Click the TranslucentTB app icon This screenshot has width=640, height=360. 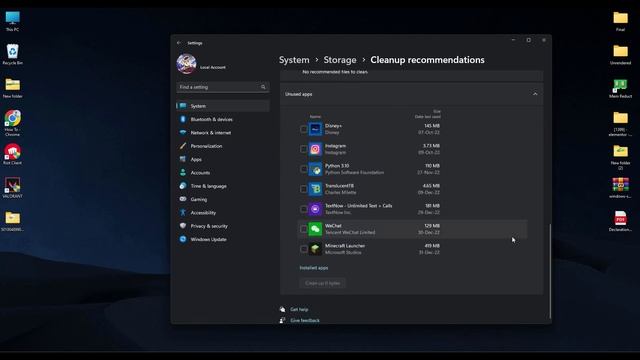click(x=315, y=189)
